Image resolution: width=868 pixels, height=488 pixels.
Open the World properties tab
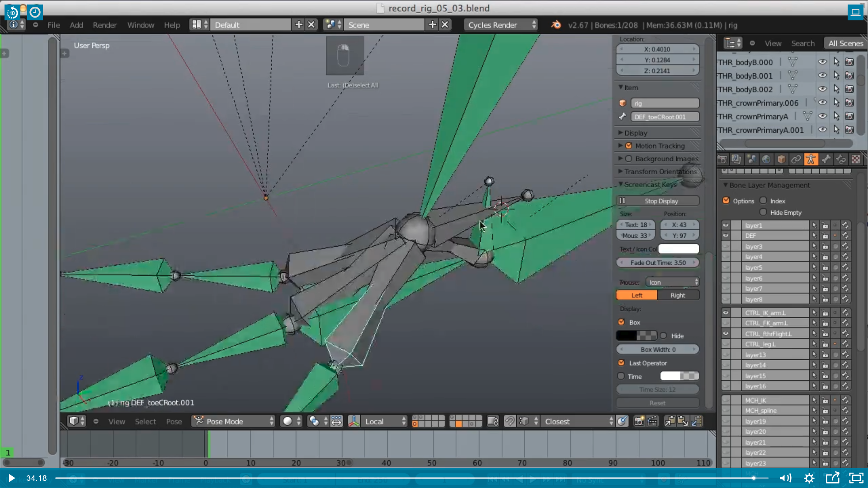766,159
